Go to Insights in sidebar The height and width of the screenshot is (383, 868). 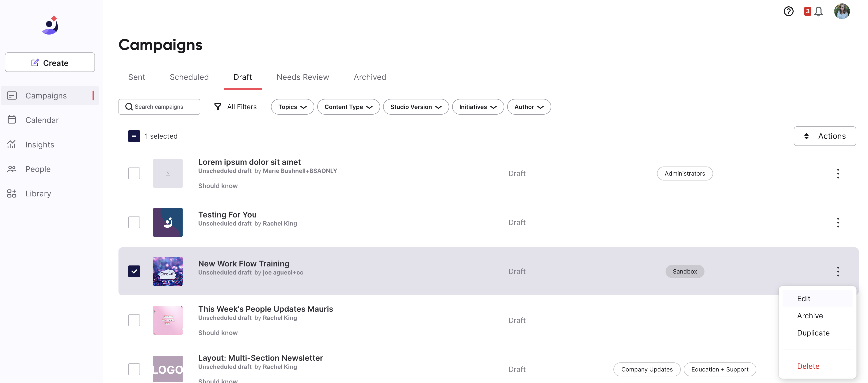point(39,145)
